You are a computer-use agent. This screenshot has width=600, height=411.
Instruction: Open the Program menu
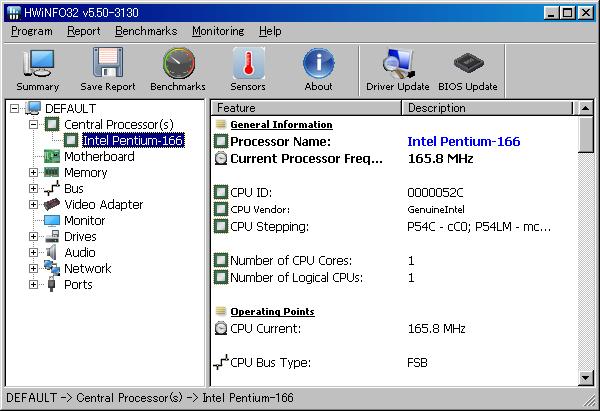tap(32, 31)
